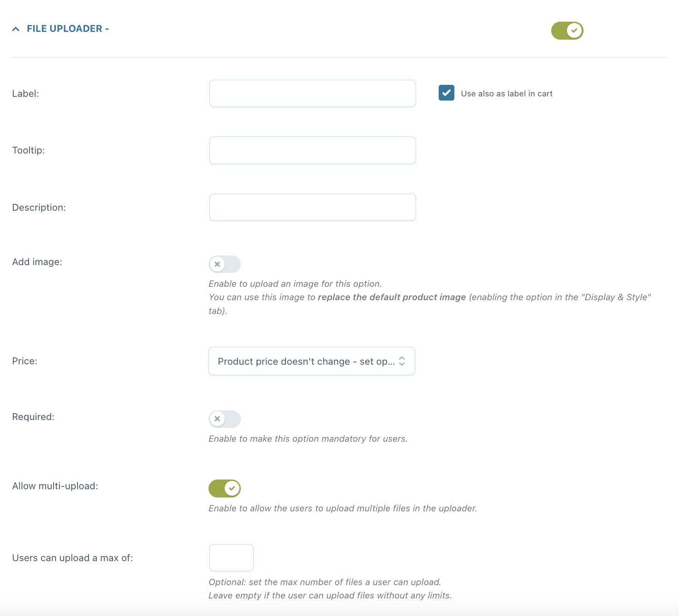Focus the Tooltip input box
This screenshot has height=616, width=679.
coord(312,150)
